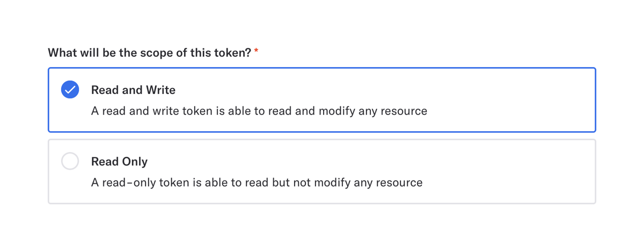Click the red required asterisk
The height and width of the screenshot is (252, 644).
coord(257,52)
